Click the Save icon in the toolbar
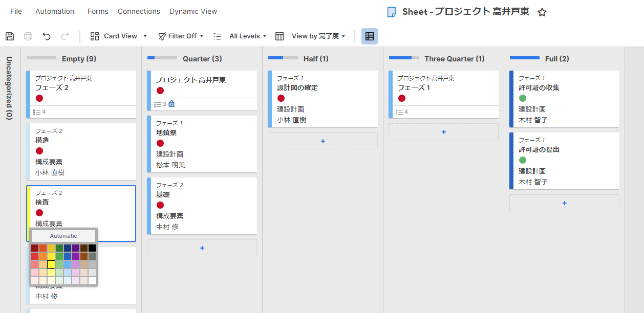This screenshot has height=313, width=644. click(x=9, y=36)
